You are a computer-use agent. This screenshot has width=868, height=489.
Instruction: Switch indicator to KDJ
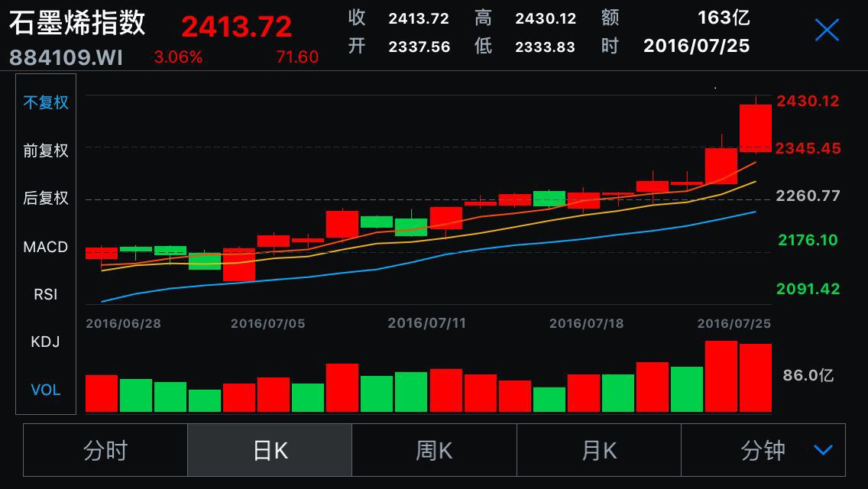tap(46, 342)
